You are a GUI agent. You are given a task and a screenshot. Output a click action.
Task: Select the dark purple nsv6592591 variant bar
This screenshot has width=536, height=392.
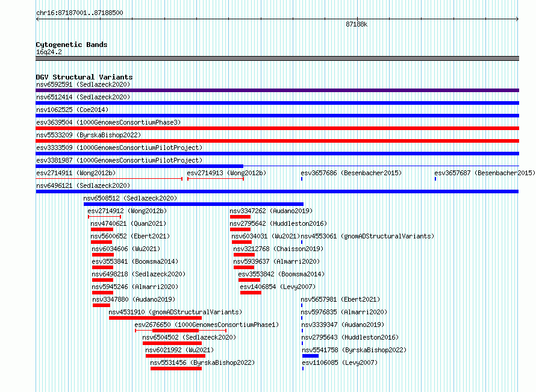[x=277, y=90]
